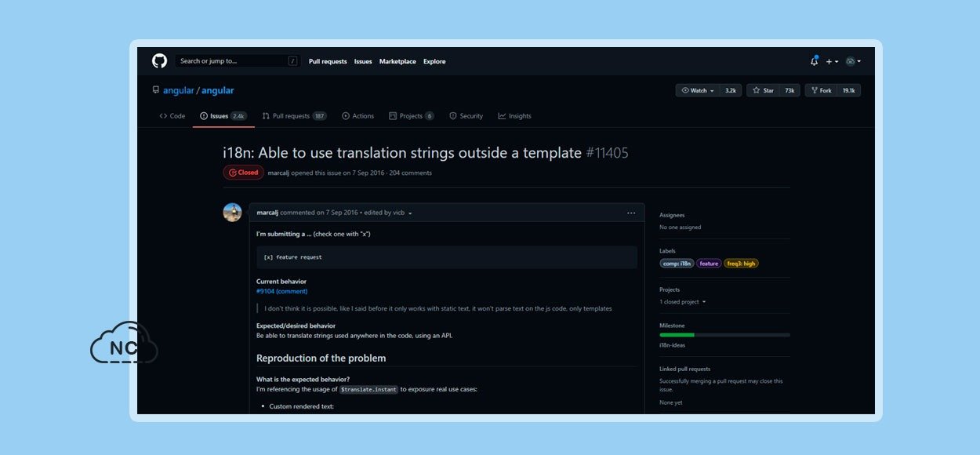Open marcalj link in issue header
Viewport: 980px width, 455px height.
click(278, 173)
